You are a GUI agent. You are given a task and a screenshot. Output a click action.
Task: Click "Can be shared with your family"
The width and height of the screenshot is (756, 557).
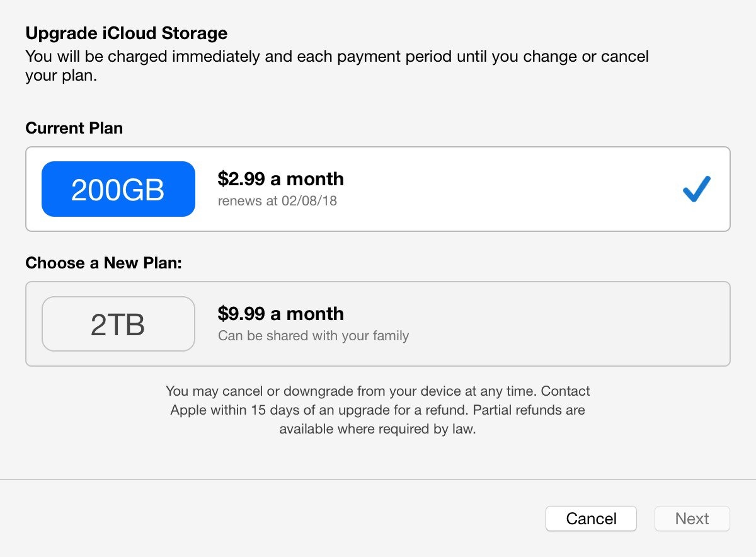tap(313, 336)
